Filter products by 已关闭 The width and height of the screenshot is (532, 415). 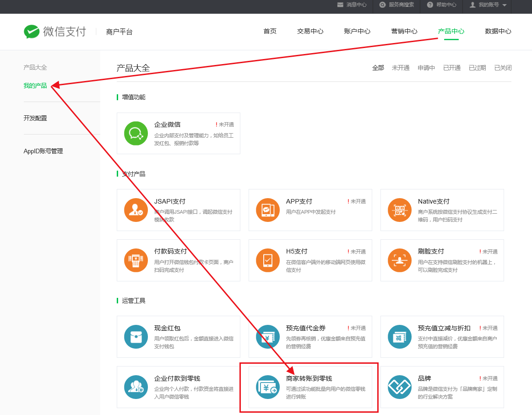[x=503, y=68]
